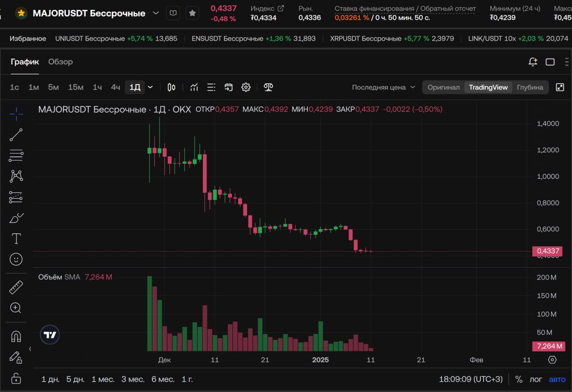The image size is (572, 392).
Task: Toggle the gray star favorite button
Action: [x=192, y=13]
